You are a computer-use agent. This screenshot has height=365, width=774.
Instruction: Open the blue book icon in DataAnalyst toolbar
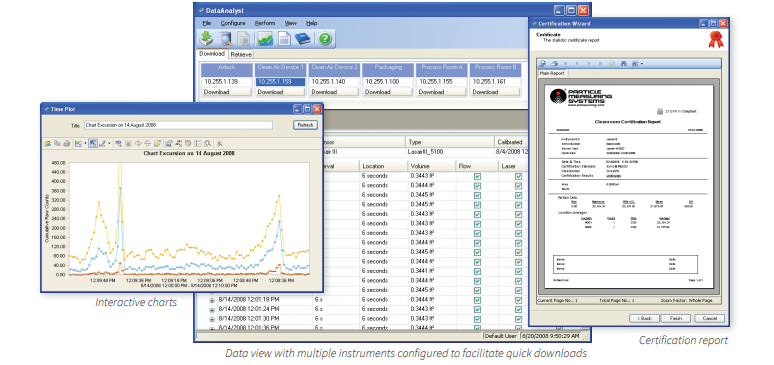303,39
